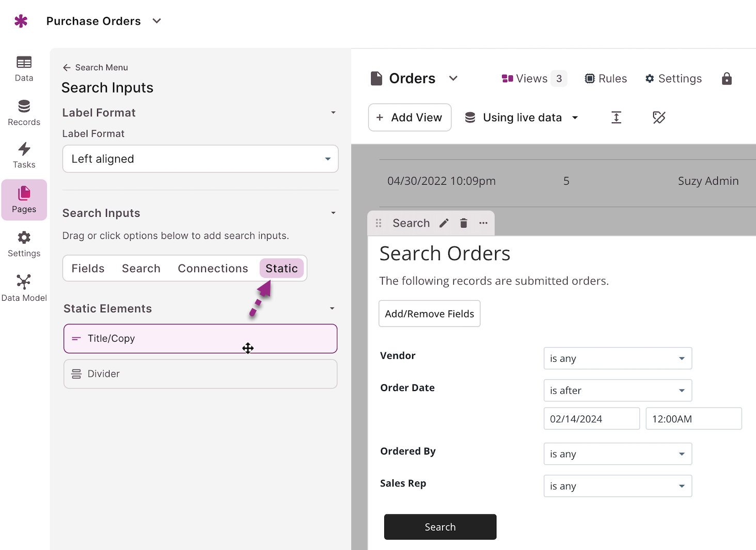The height and width of the screenshot is (550, 756).
Task: Click the pencil edit icon on Search view
Action: coord(444,223)
